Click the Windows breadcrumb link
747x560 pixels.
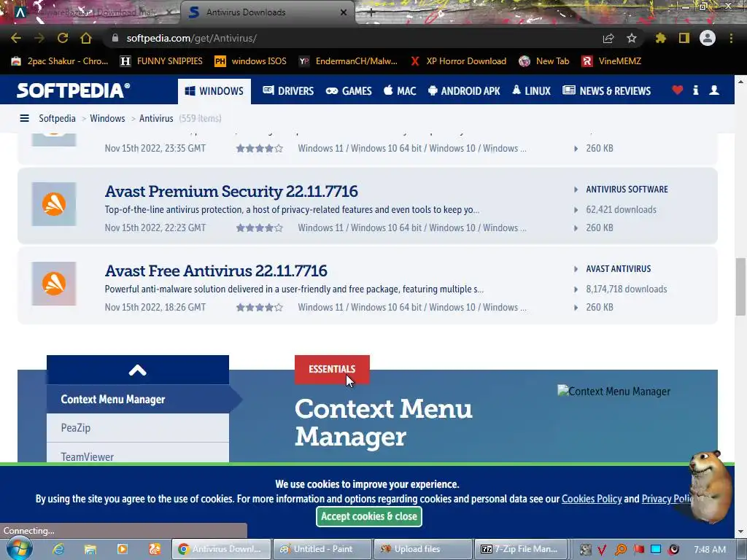pyautogui.click(x=107, y=118)
